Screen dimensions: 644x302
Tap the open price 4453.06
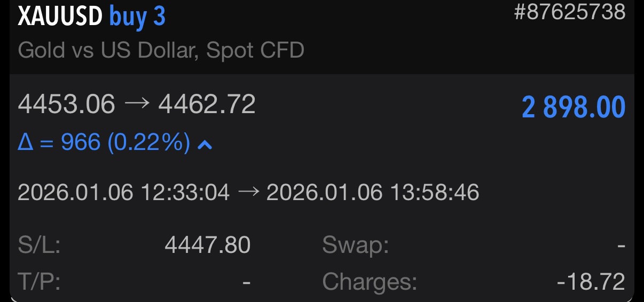click(66, 105)
